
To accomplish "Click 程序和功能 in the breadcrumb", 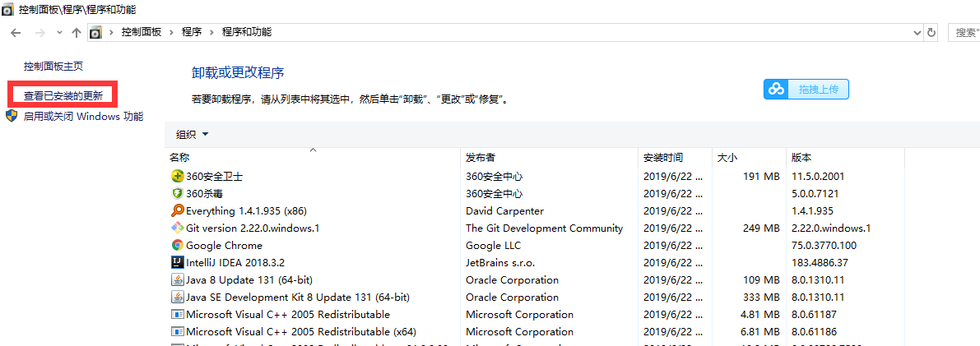I will pos(247,32).
